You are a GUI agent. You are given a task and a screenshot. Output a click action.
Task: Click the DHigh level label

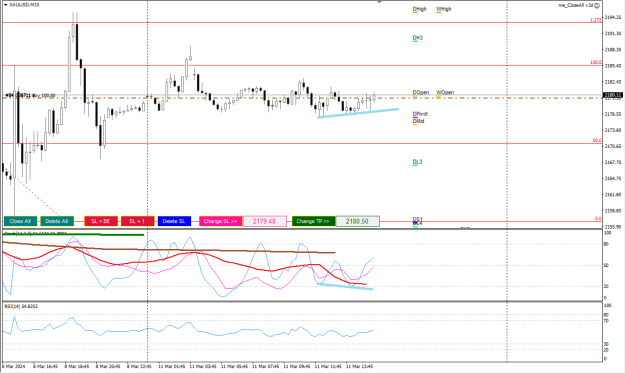[419, 9]
